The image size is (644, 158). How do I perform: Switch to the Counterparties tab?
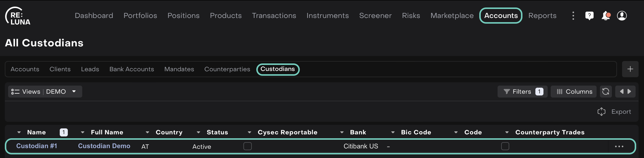tap(227, 69)
